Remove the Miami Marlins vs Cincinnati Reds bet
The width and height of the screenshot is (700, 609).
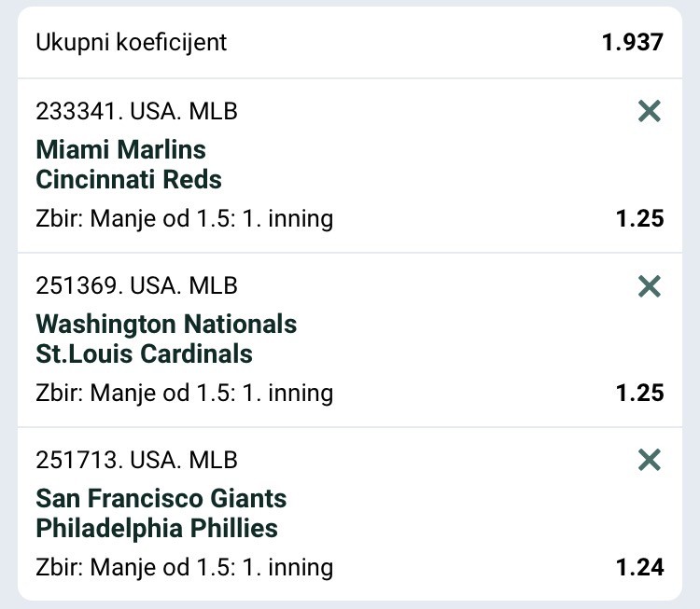(649, 112)
